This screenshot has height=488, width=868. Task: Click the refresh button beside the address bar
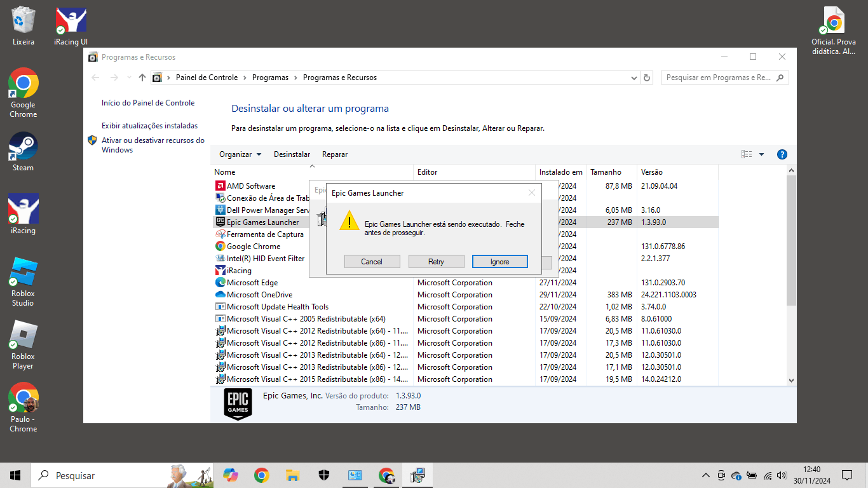pos(647,78)
